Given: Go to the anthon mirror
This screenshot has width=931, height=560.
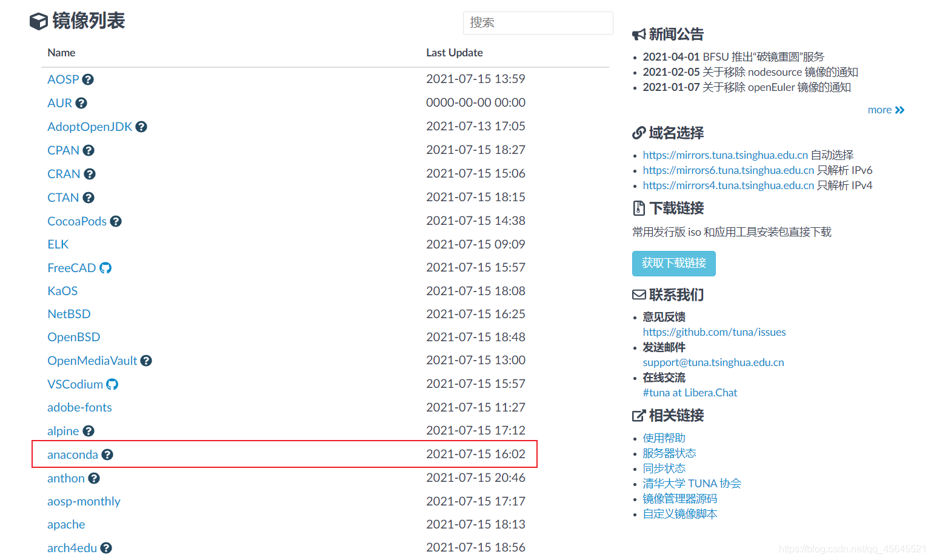Looking at the screenshot, I should [x=66, y=478].
